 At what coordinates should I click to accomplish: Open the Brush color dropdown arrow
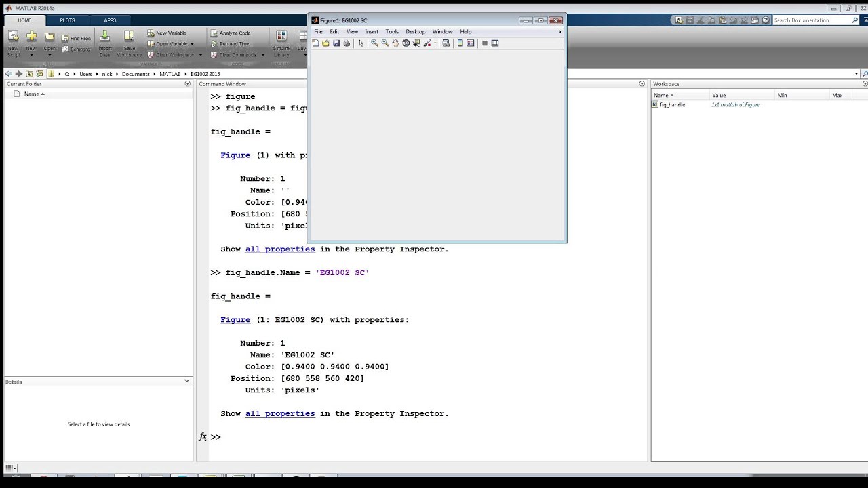tap(435, 43)
